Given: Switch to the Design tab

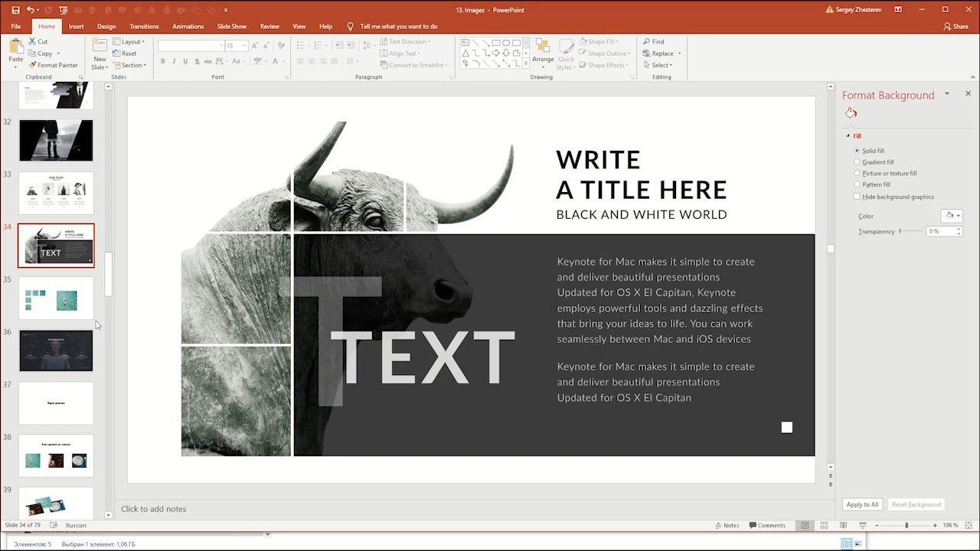Looking at the screenshot, I should (106, 26).
